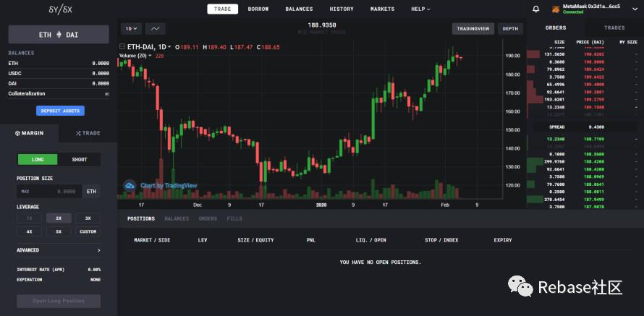Open the chart style line icon
Image resolution: width=644 pixels, height=316 pixels.
tap(156, 29)
